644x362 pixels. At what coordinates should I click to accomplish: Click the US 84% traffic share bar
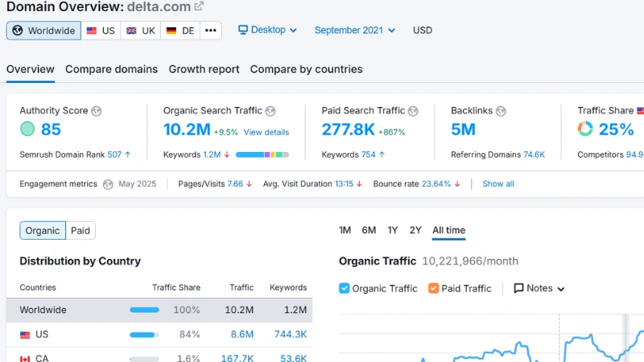pos(144,335)
